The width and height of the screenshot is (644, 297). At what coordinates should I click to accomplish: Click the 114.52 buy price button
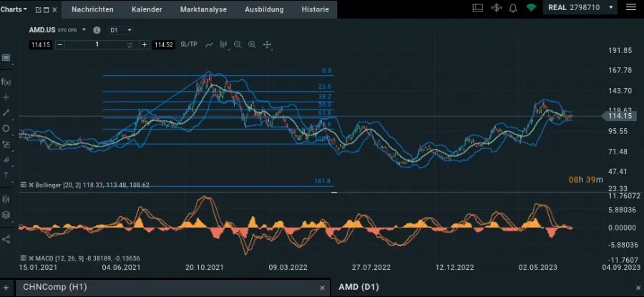point(164,44)
